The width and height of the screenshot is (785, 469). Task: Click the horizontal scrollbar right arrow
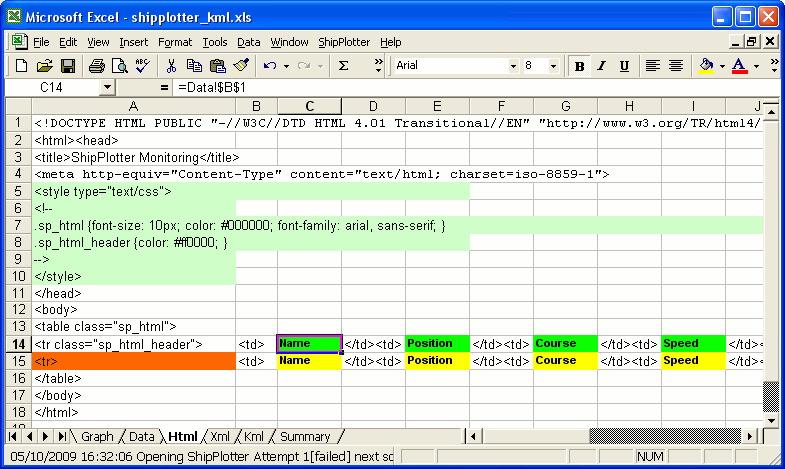pos(750,436)
